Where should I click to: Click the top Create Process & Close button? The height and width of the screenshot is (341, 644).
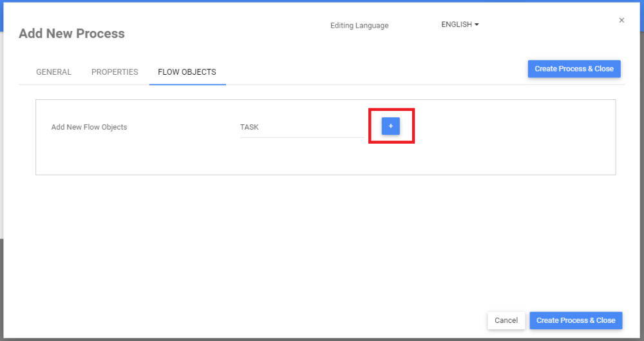(574, 69)
